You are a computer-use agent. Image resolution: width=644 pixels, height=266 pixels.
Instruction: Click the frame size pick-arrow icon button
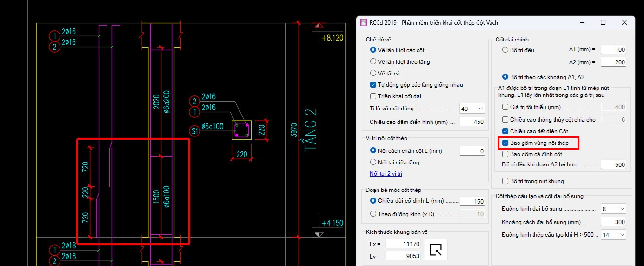click(438, 250)
